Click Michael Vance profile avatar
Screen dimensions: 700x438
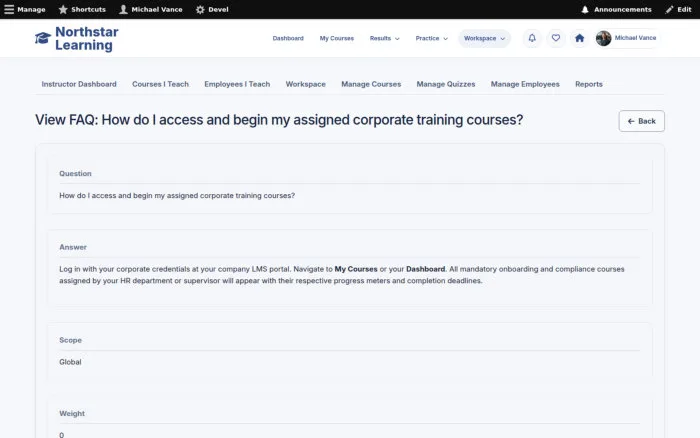(x=604, y=38)
